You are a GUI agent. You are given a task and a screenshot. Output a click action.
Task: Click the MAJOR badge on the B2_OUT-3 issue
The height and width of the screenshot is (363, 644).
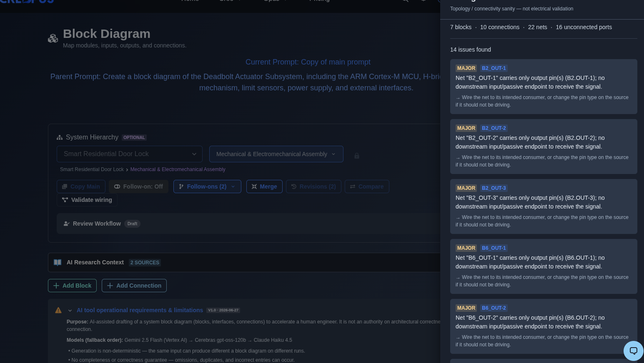466,188
